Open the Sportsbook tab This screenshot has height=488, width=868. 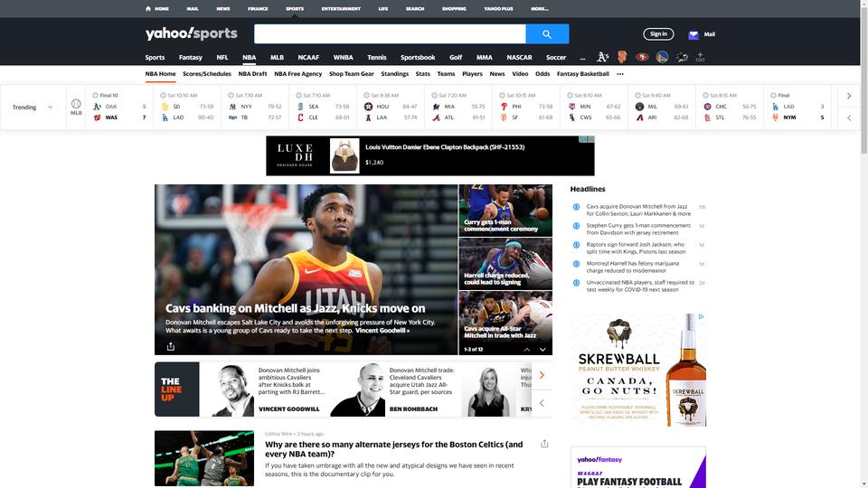coord(418,58)
